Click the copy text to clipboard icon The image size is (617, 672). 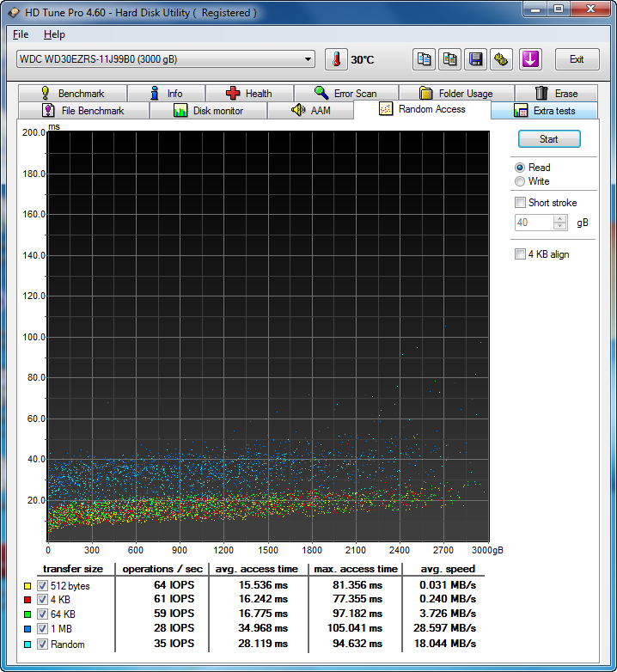[x=424, y=59]
